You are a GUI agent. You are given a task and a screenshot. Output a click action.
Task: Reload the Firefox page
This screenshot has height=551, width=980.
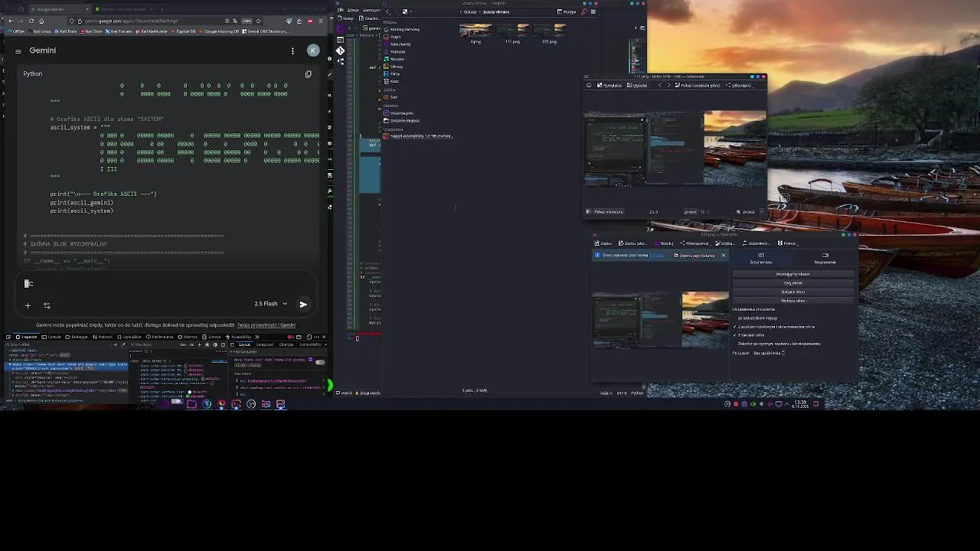[x=31, y=21]
